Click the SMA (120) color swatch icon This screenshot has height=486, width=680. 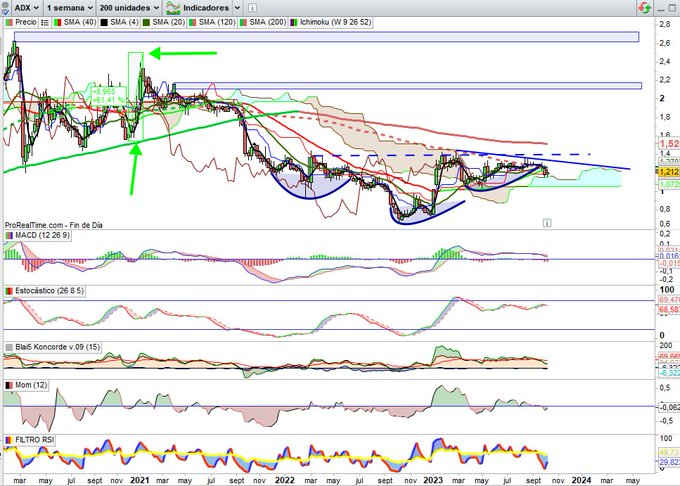point(193,23)
